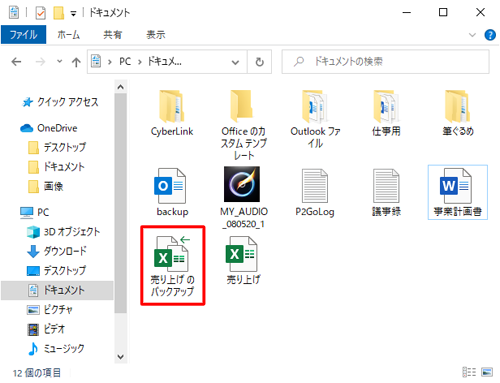
Task: Open the Office のカスタム テンプレート folder
Action: click(243, 124)
